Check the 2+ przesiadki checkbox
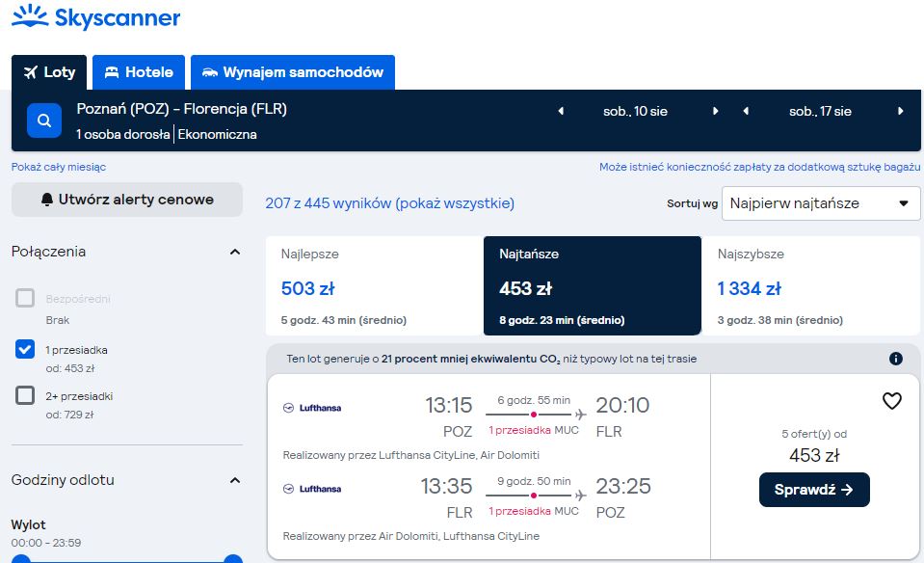This screenshot has width=924, height=563. coord(25,395)
